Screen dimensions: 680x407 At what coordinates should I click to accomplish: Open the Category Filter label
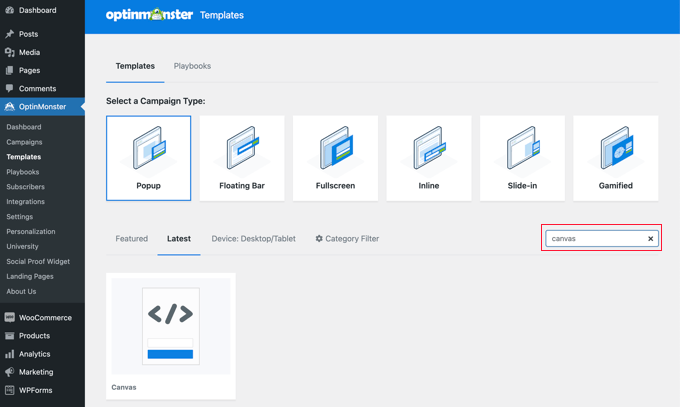pyautogui.click(x=352, y=239)
